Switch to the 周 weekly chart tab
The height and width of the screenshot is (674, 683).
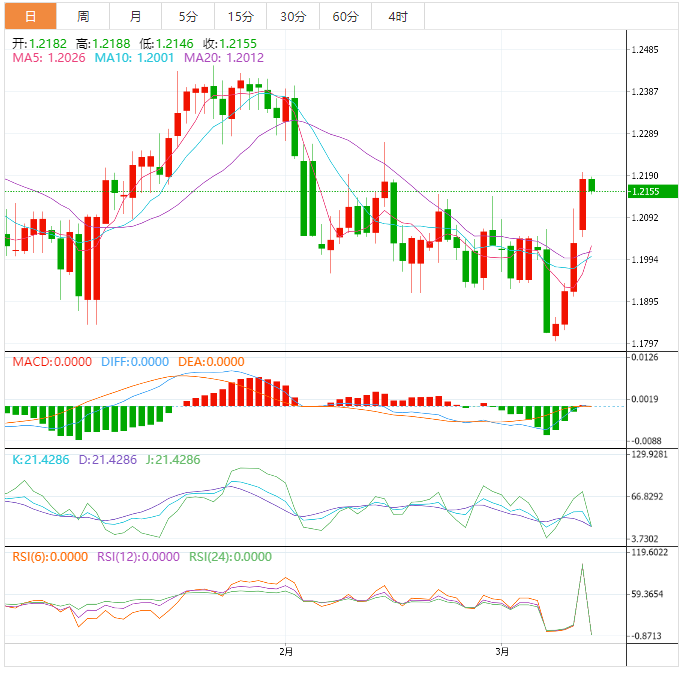[x=83, y=16]
